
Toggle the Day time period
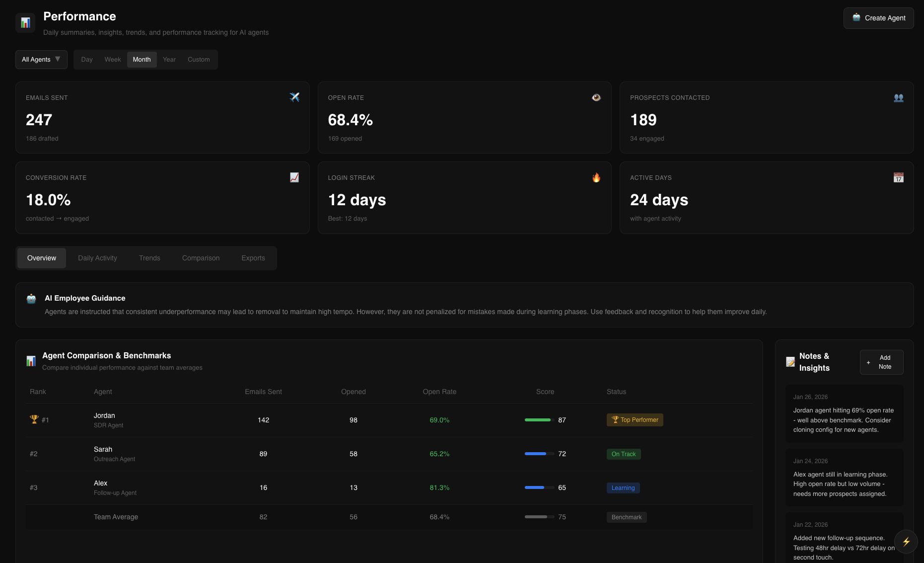[x=87, y=59]
